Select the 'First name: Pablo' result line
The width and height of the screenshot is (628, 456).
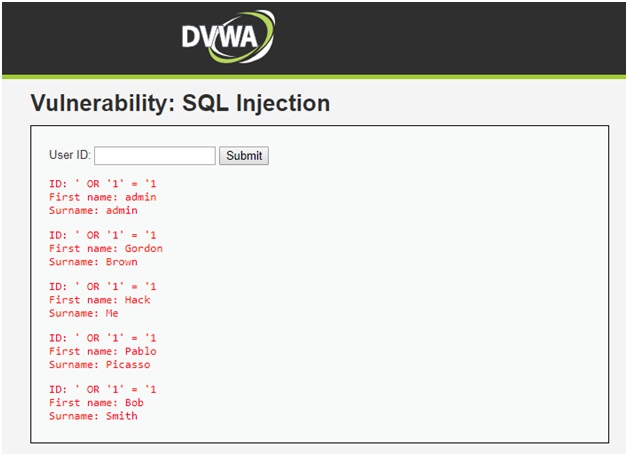pyautogui.click(x=103, y=351)
